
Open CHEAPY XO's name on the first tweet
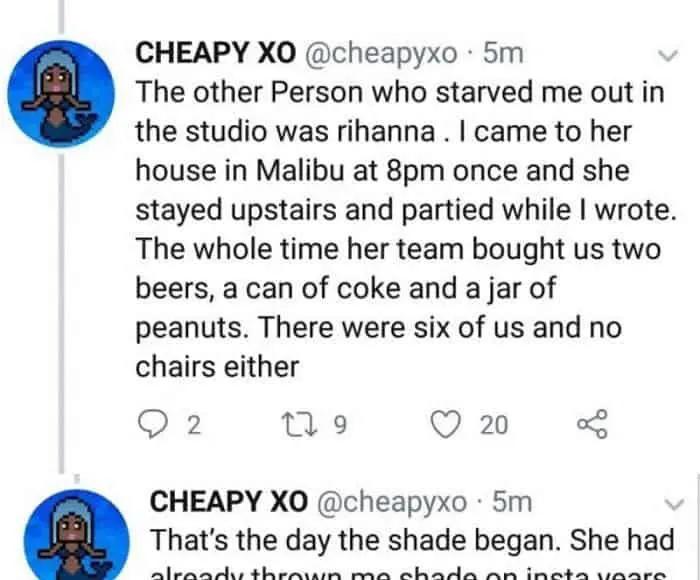[209, 53]
